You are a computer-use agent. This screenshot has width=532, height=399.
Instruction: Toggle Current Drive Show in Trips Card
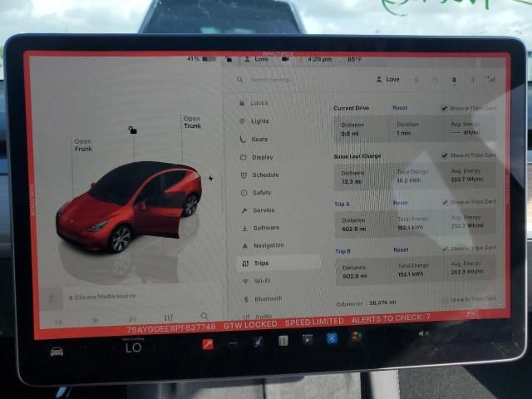click(445, 108)
